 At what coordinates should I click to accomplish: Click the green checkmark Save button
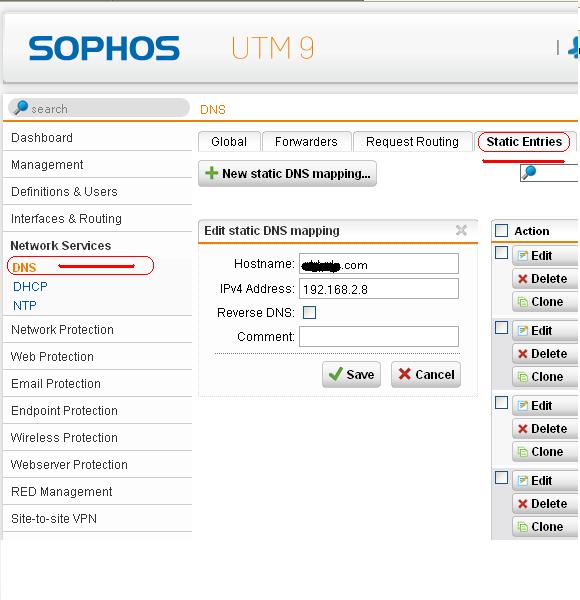pyautogui.click(x=351, y=374)
